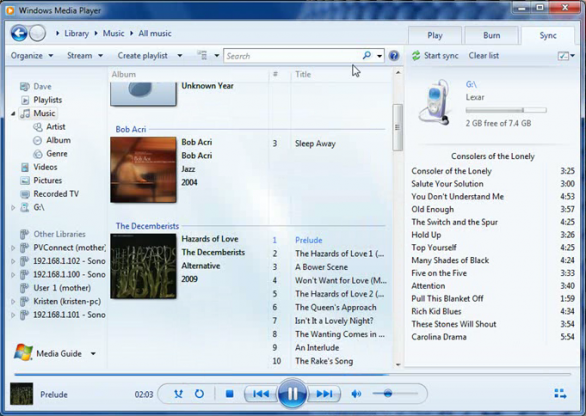
Task: Turn shuffle on or off
Action: click(178, 394)
